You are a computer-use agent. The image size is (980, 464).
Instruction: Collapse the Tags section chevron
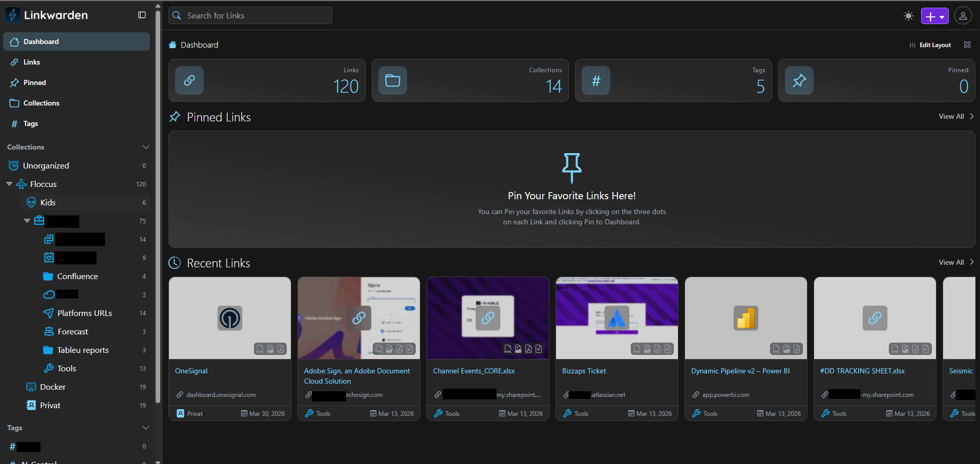pos(145,428)
